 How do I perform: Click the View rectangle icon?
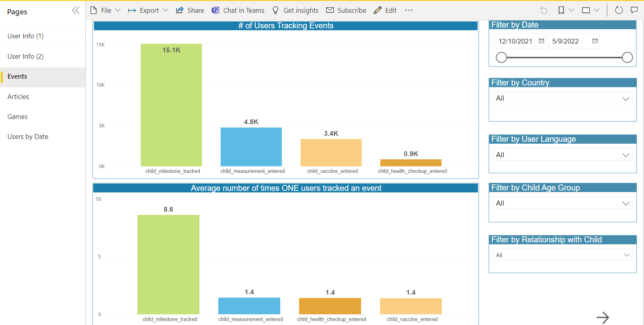click(x=586, y=10)
